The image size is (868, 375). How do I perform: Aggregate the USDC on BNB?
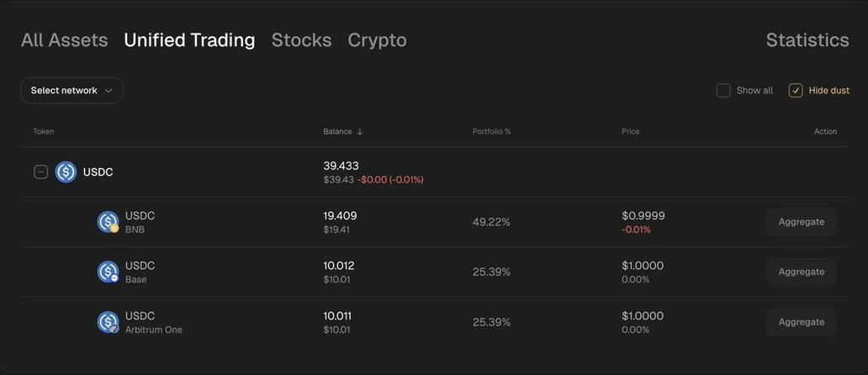point(801,222)
